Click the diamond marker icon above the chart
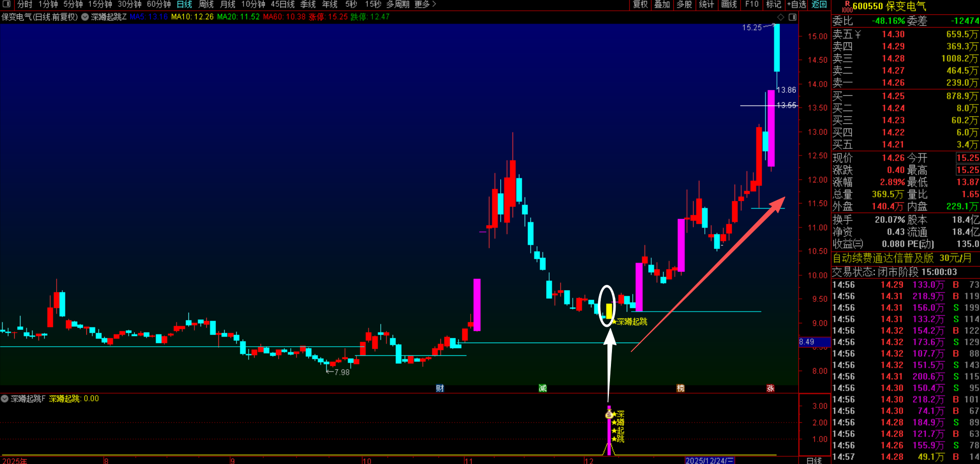980x464 pixels. pos(780,17)
